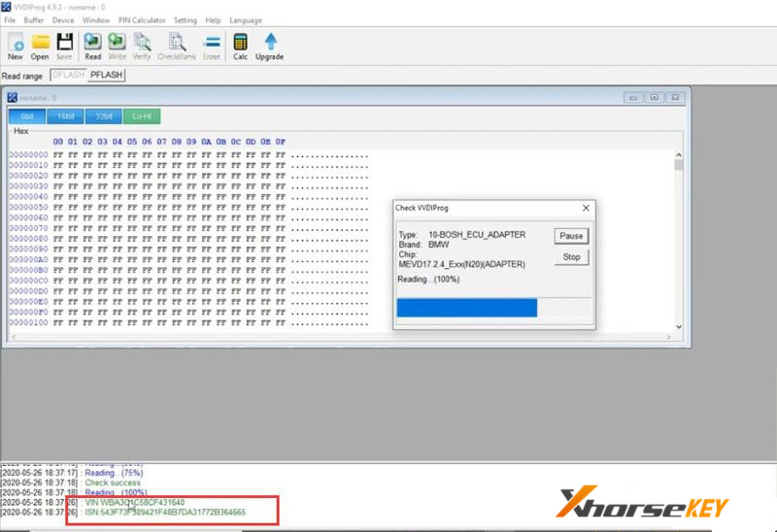Viewport: 777px width, 532px height.
Task: Close the noname child window
Action: [x=675, y=98]
